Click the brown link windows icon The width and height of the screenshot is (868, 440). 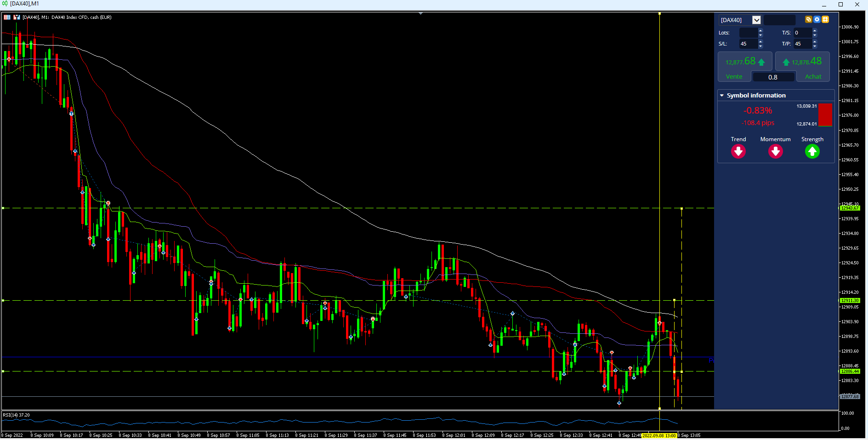point(808,19)
